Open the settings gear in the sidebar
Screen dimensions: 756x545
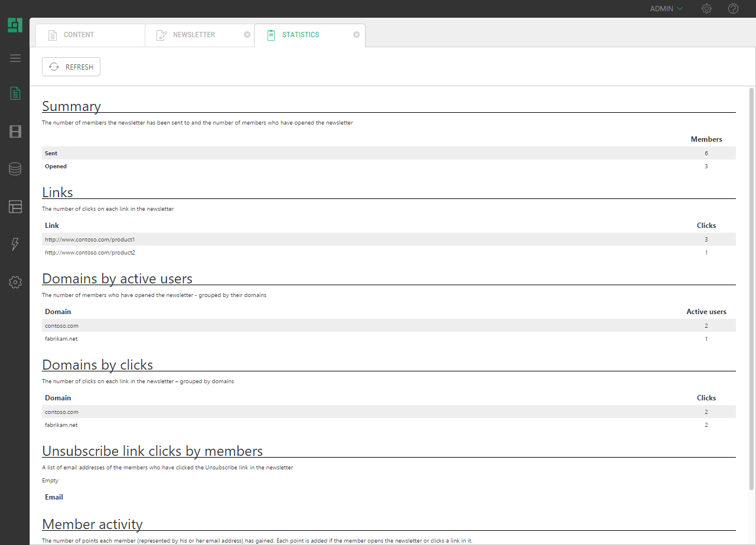pos(15,282)
